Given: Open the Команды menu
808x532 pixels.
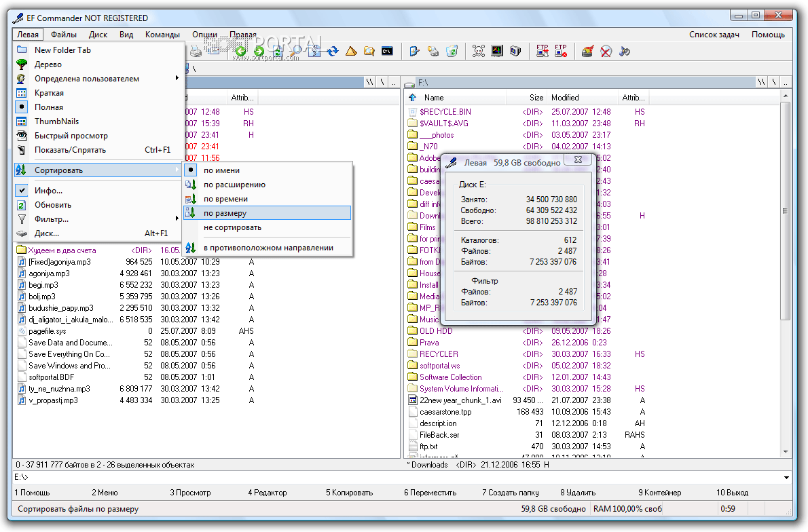Looking at the screenshot, I should point(162,35).
